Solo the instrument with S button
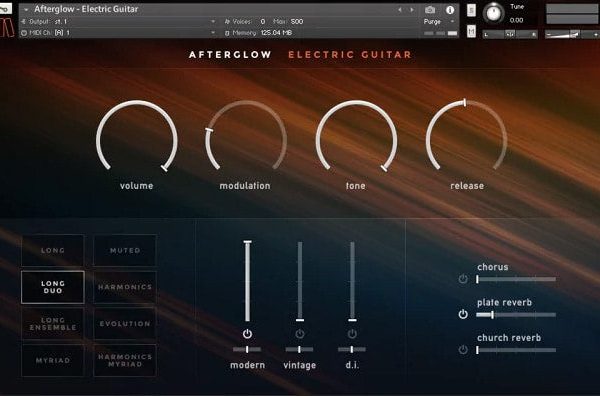This screenshot has width=600, height=396. click(471, 10)
